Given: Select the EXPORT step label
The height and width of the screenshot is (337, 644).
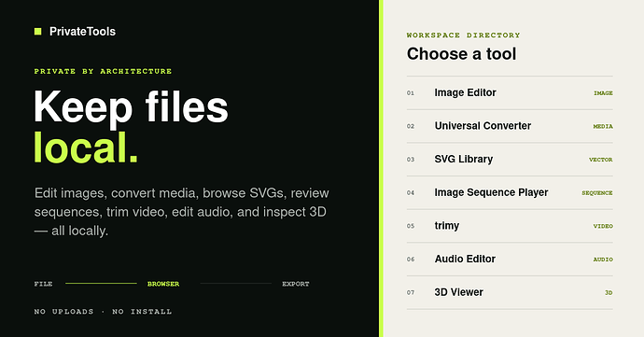Looking at the screenshot, I should (296, 284).
